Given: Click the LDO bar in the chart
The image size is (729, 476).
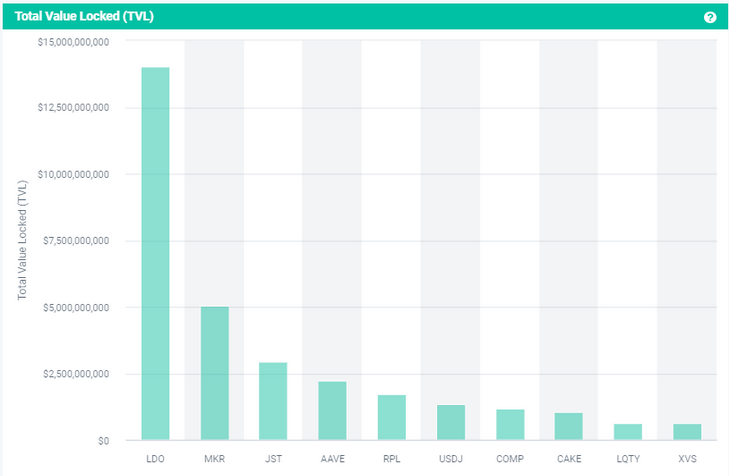Looking at the screenshot, I should 155,254.
